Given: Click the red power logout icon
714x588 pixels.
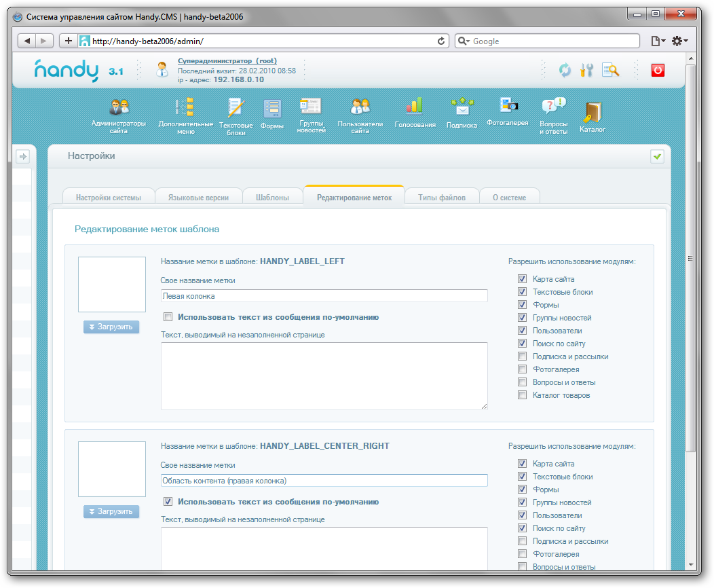Looking at the screenshot, I should point(658,70).
